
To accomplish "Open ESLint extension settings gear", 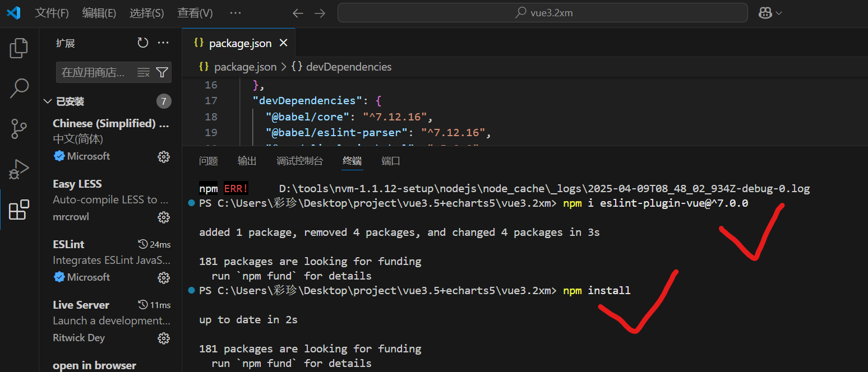I will click(163, 277).
